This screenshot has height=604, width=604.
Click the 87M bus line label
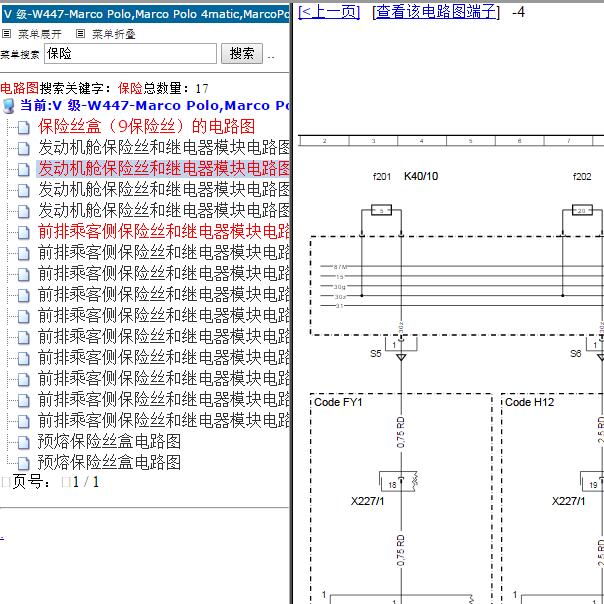340,267
